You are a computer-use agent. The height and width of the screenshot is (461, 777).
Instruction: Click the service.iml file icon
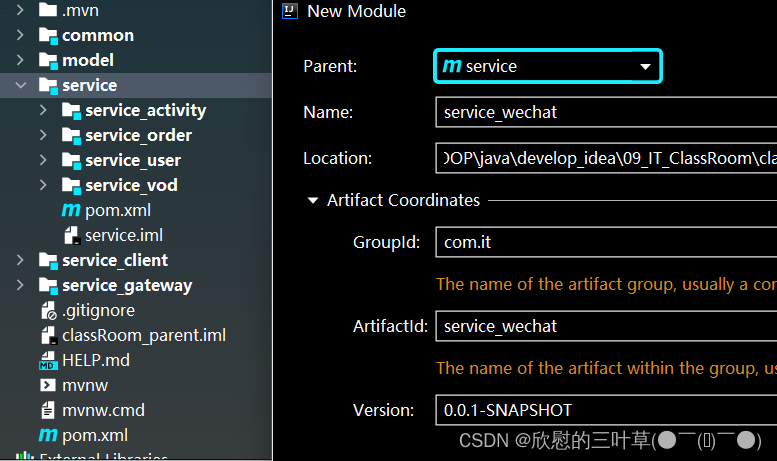point(72,235)
